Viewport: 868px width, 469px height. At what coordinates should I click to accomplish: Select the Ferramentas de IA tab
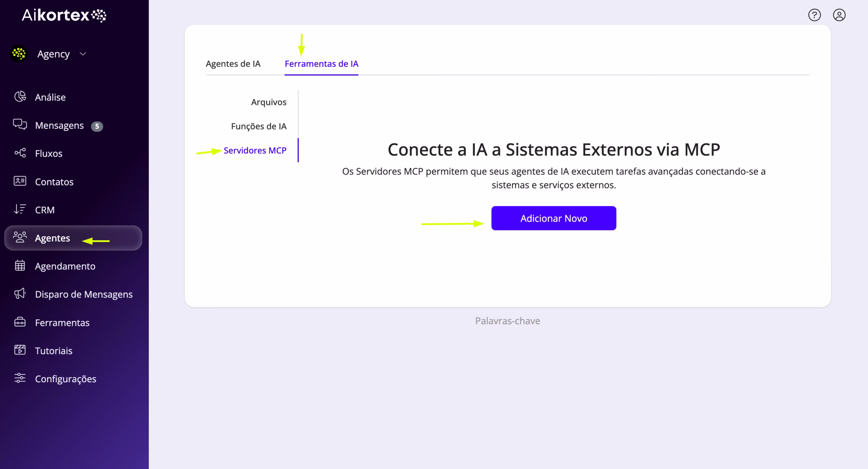321,64
